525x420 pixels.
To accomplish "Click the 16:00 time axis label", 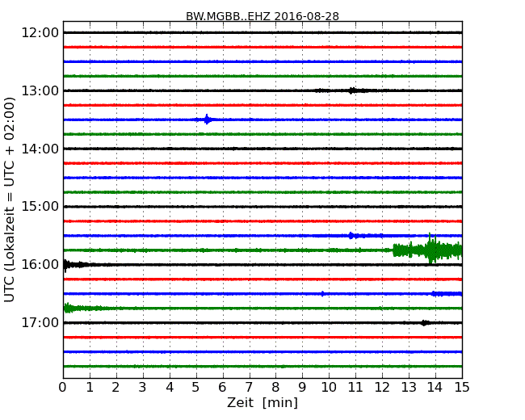I will coord(40,265).
